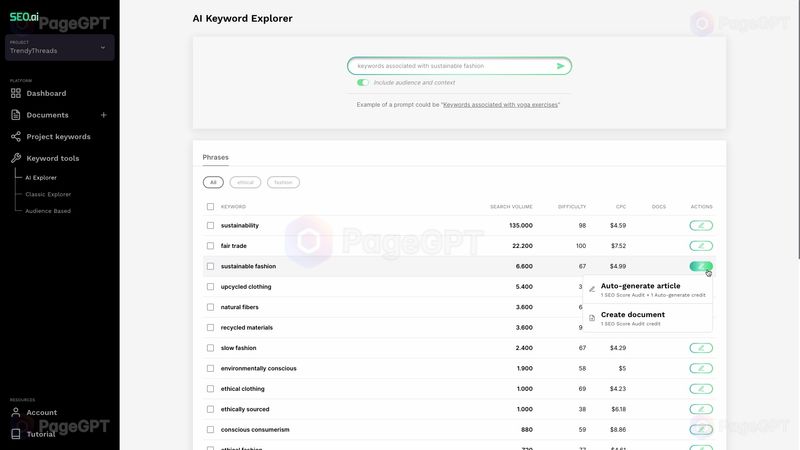Check the ethical clothing keyword checkbox
The width and height of the screenshot is (800, 450).
210,389
